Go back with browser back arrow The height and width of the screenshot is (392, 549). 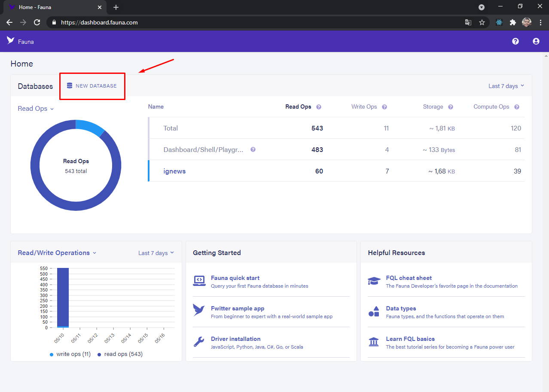tap(9, 22)
